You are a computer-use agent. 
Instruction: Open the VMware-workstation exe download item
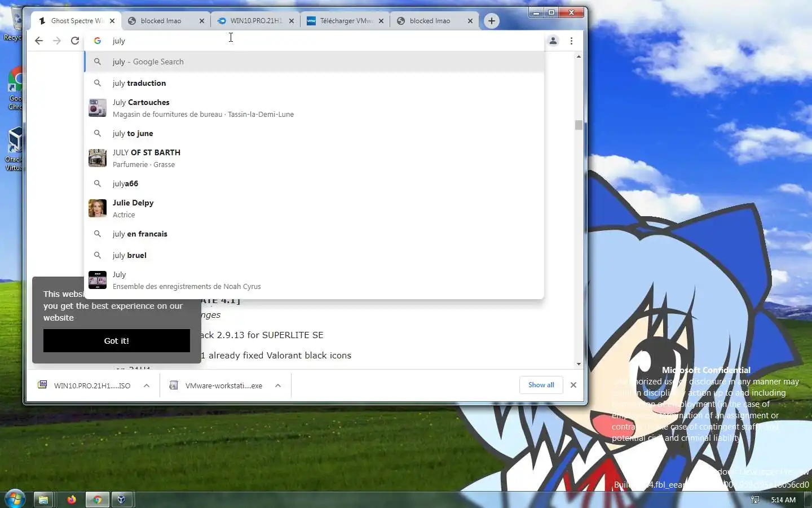click(x=215, y=386)
